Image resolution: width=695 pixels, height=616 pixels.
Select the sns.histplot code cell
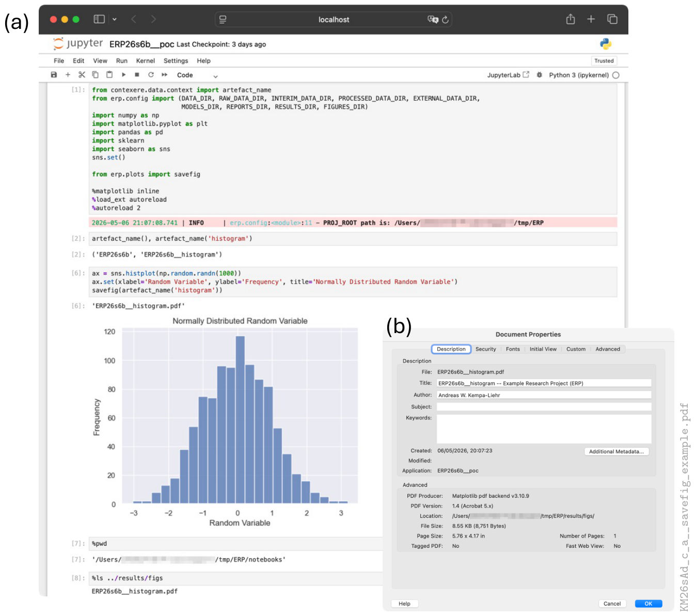pyautogui.click(x=353, y=281)
